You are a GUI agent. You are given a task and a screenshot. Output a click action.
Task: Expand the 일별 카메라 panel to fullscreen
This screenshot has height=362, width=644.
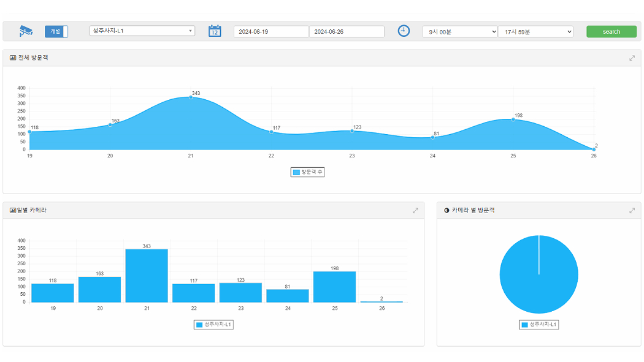(x=415, y=211)
